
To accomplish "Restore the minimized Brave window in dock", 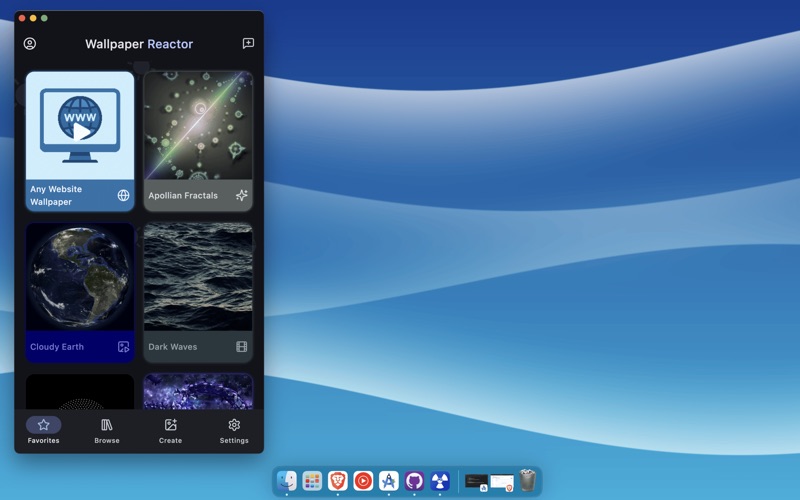I will click(502, 482).
